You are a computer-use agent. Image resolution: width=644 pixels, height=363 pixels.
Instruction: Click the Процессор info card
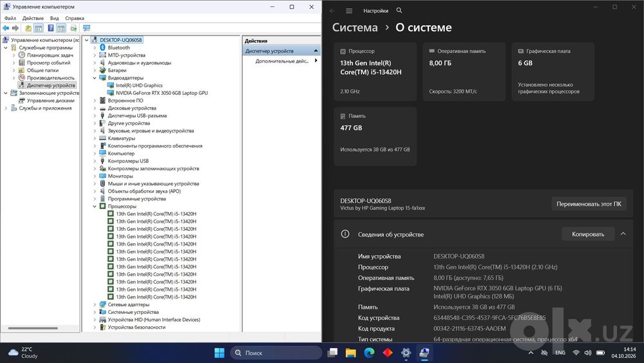coord(375,72)
